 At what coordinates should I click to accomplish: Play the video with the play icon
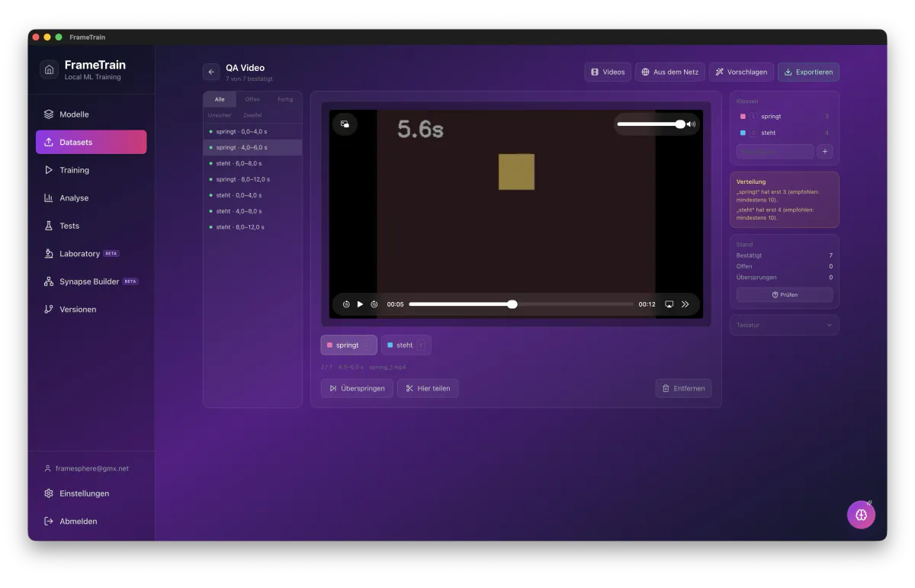[360, 304]
